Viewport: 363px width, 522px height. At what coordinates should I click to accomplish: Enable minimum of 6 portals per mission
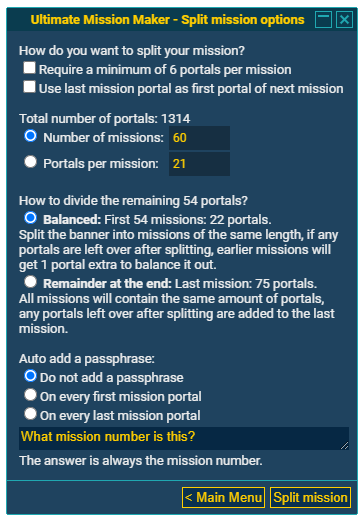[29, 68]
